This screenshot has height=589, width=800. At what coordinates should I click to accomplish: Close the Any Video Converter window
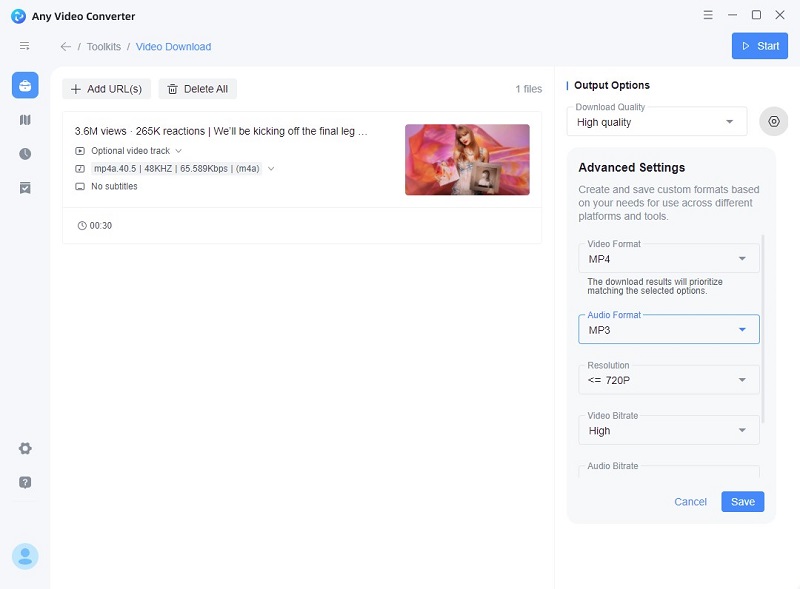pyautogui.click(x=780, y=15)
